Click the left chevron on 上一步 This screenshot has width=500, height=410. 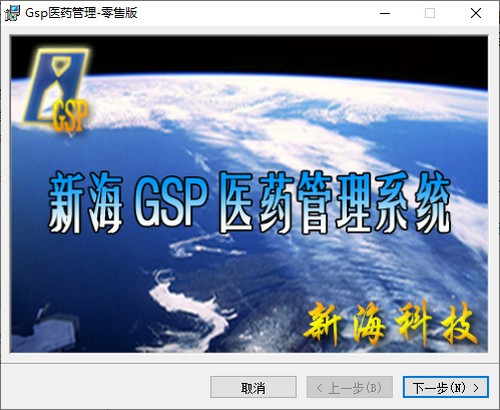(x=320, y=388)
